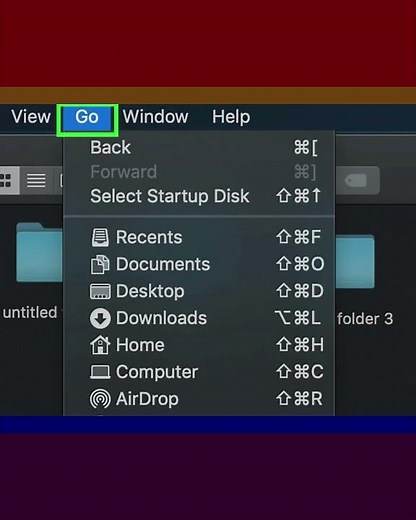The width and height of the screenshot is (416, 520).
Task: Open the Help menu
Action: coord(231,117)
